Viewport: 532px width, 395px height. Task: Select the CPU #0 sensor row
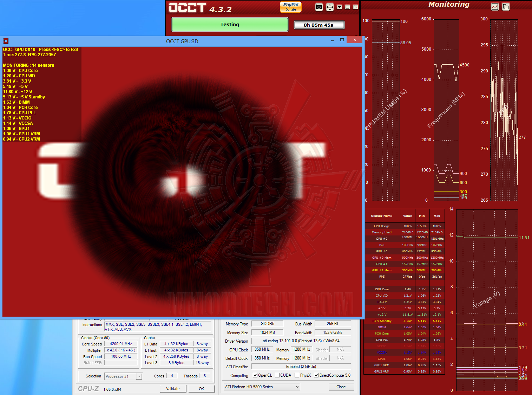(405, 239)
